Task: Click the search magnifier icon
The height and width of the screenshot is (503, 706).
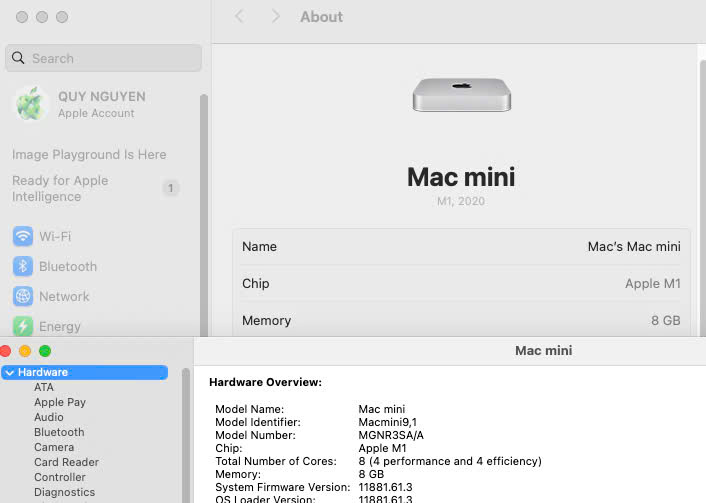Action: pos(18,58)
